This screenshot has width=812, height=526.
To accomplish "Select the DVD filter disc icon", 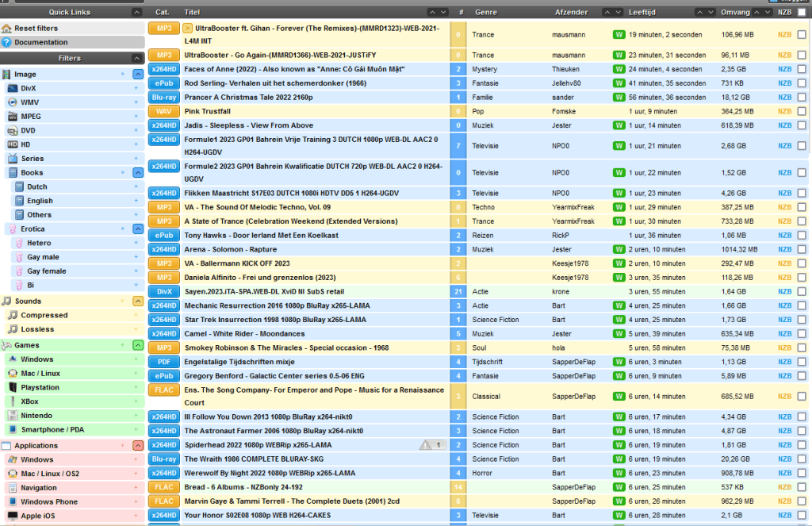I will point(13,131).
